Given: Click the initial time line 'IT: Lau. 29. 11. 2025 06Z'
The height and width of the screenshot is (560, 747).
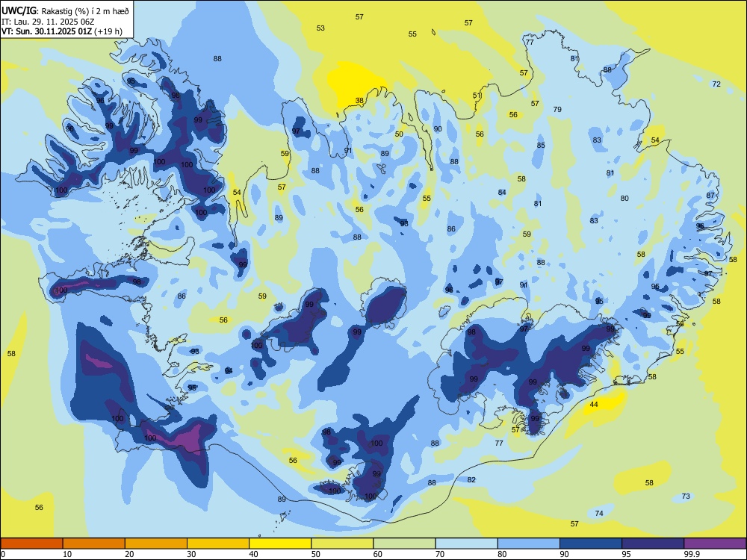Looking at the screenshot, I should [48, 22].
